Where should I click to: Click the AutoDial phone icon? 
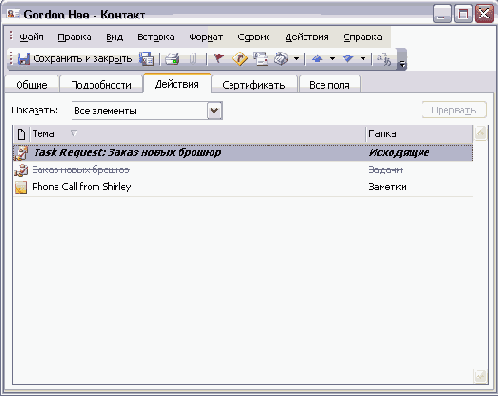click(281, 59)
